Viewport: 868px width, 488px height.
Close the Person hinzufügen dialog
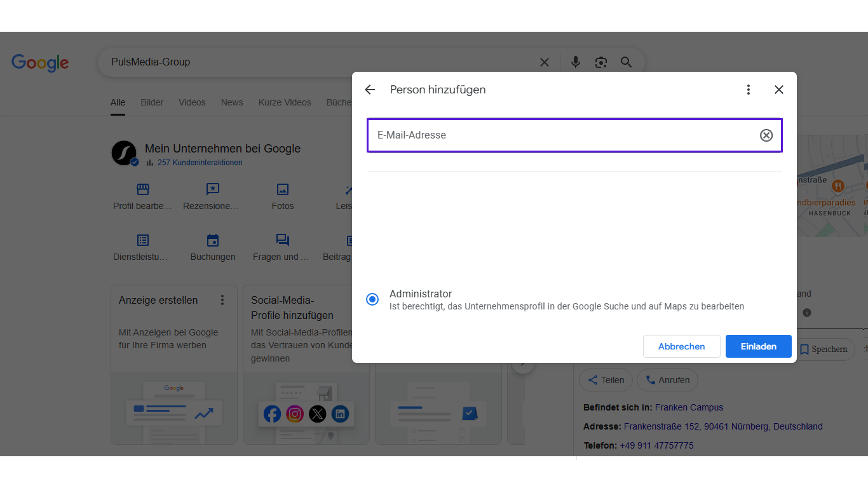[x=779, y=90]
